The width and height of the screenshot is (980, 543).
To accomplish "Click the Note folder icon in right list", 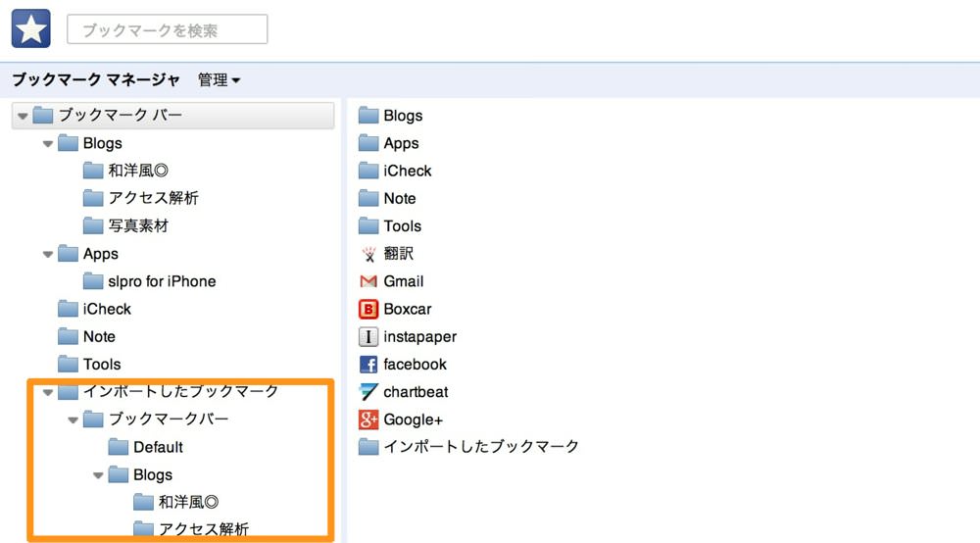I will (x=368, y=198).
